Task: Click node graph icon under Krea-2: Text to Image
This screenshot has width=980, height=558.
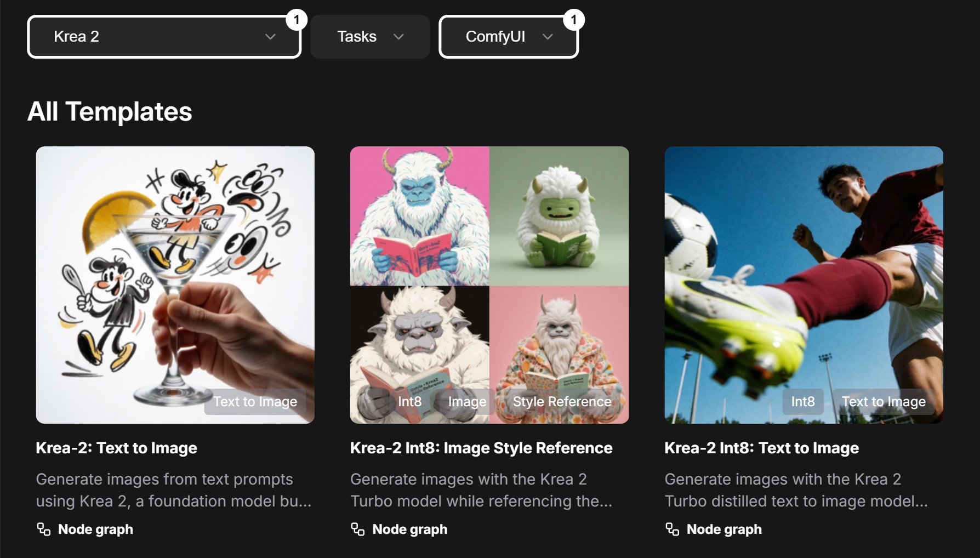Action: [44, 529]
